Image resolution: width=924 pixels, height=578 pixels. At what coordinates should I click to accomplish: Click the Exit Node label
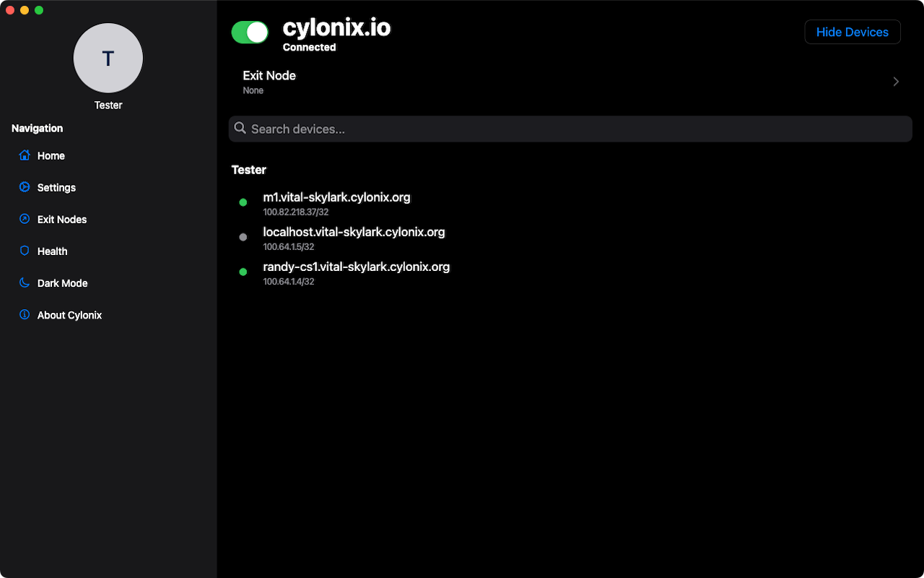pos(269,75)
